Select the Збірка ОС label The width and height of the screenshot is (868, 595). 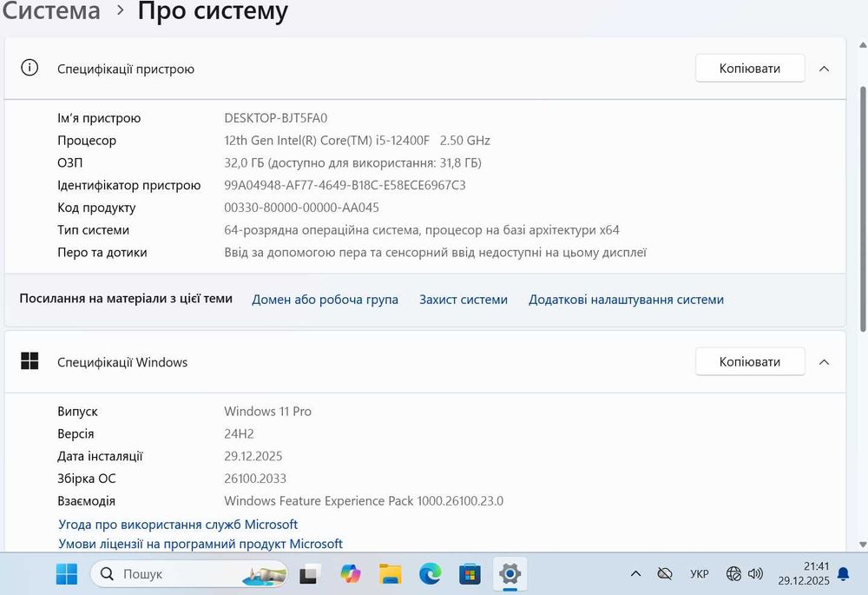pos(87,479)
